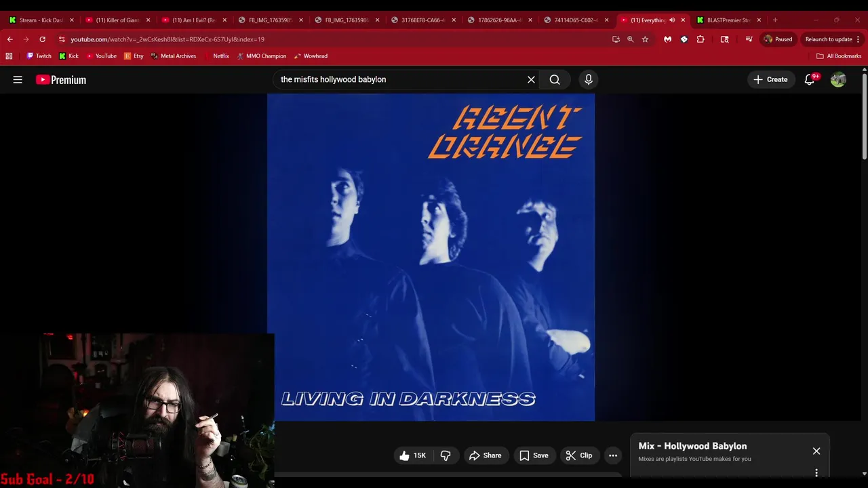868x488 pixels.
Task: Go back with browser back arrow
Action: (9, 39)
